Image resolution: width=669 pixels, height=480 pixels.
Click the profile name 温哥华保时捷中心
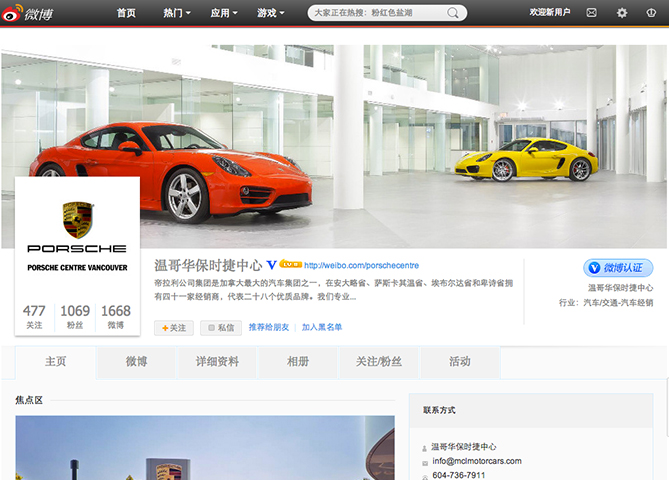pyautogui.click(x=208, y=265)
